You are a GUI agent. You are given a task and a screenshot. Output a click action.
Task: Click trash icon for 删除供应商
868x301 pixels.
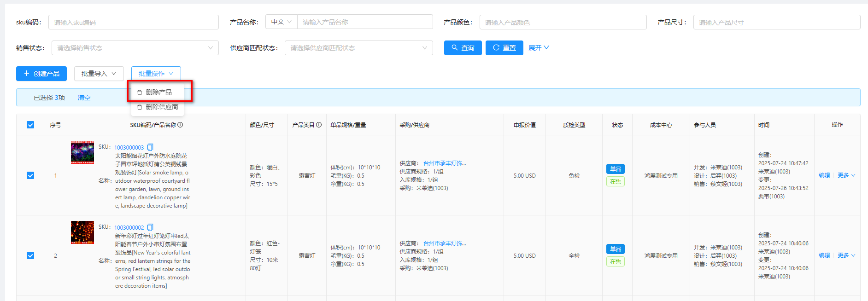[x=140, y=107]
